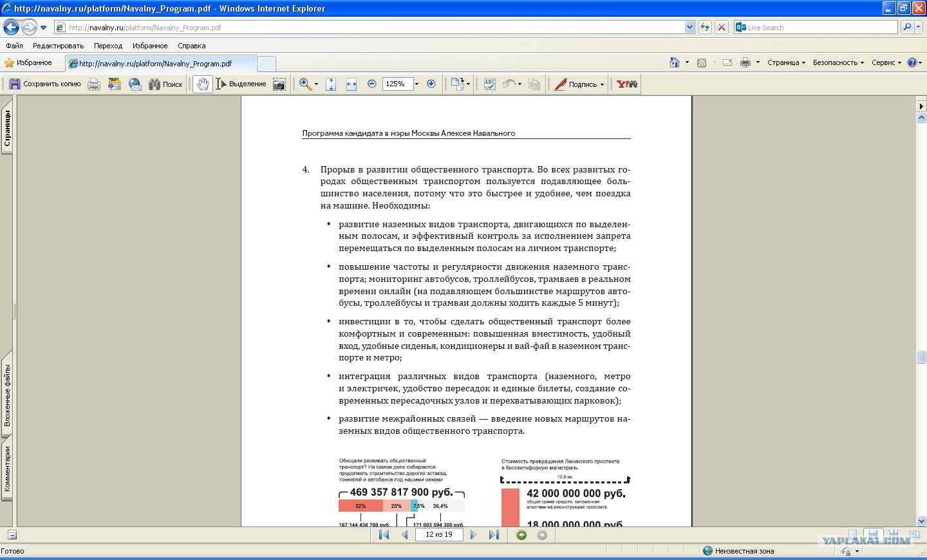Click the IE command bar printer icon
927x560 pixels.
(745, 62)
